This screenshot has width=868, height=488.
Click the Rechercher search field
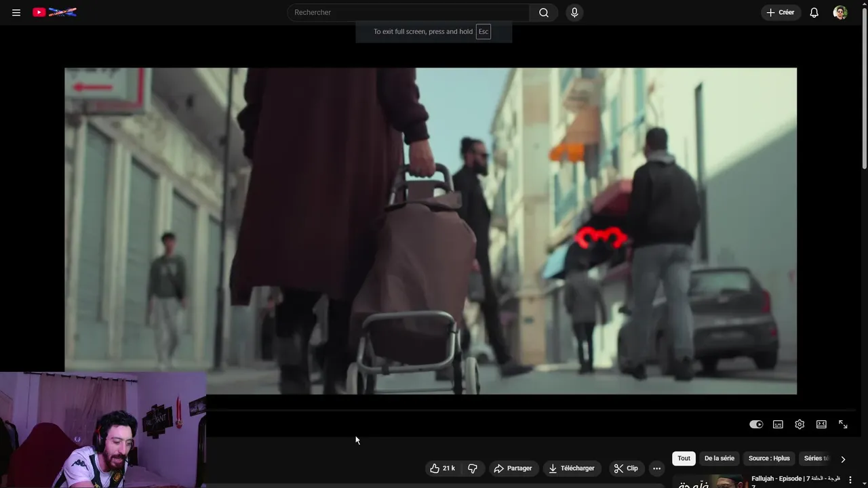409,12
